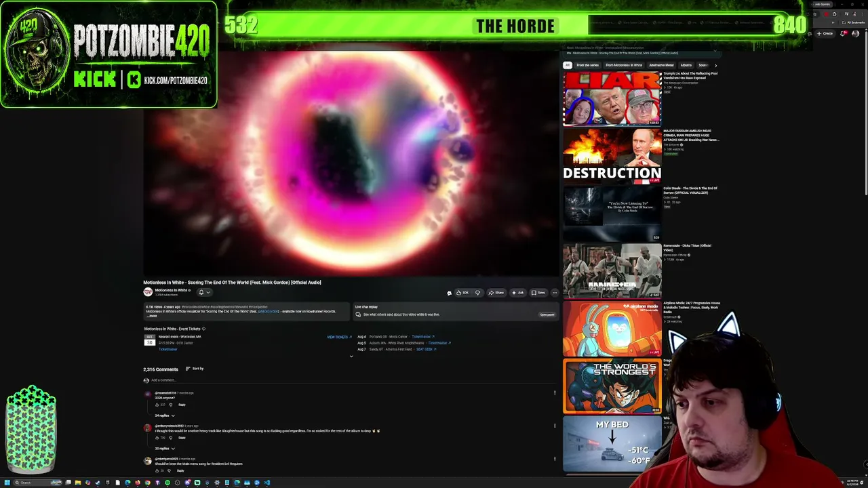Open Visual Studio Code from the taskbar
The width and height of the screenshot is (868, 488).
pos(267,483)
